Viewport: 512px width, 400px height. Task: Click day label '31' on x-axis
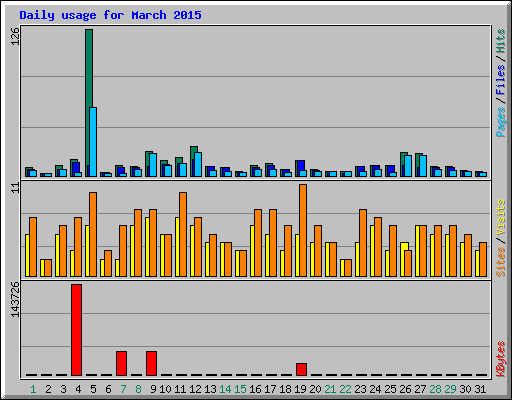click(x=480, y=389)
